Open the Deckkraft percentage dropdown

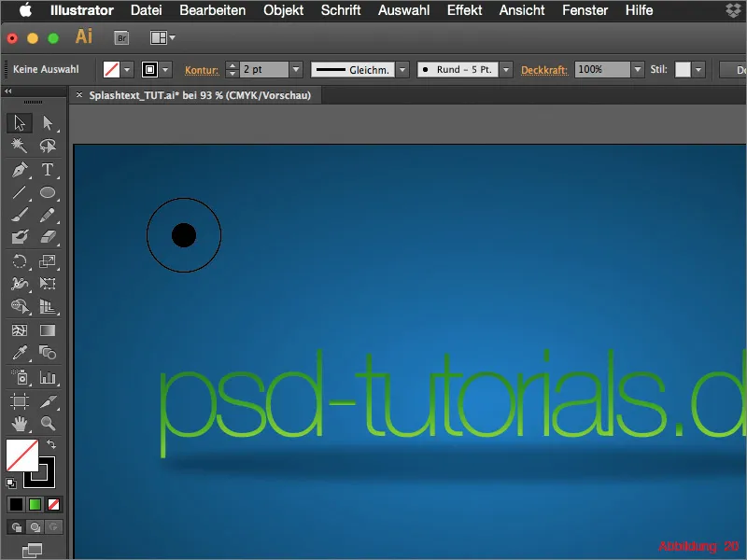[638, 69]
